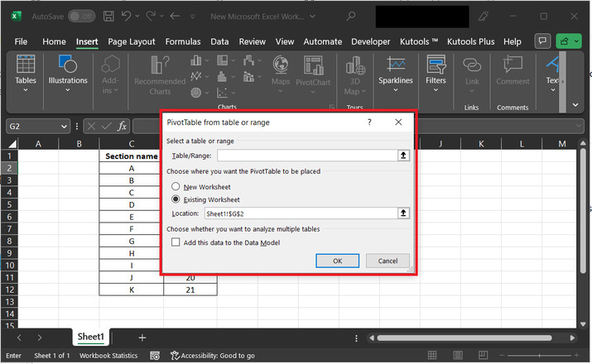592x364 pixels.
Task: Open the Page Layout tab
Action: (131, 41)
